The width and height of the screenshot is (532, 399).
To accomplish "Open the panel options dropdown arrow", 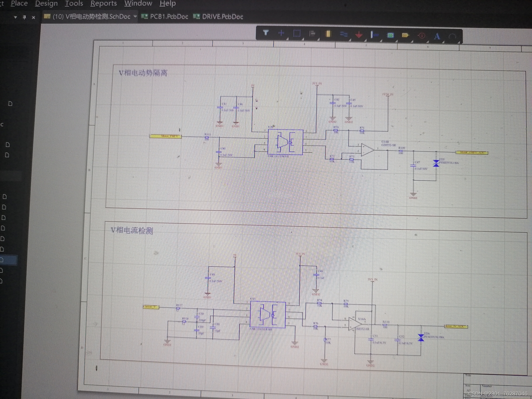I will click(16, 17).
